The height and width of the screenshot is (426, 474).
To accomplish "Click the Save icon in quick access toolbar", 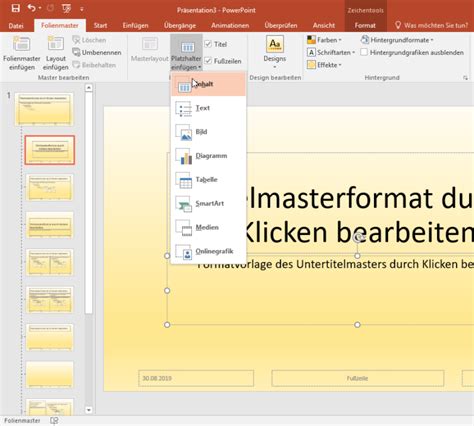I will (15, 8).
